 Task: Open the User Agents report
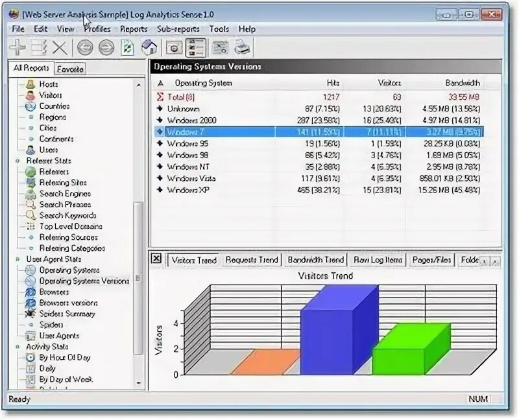(59, 336)
